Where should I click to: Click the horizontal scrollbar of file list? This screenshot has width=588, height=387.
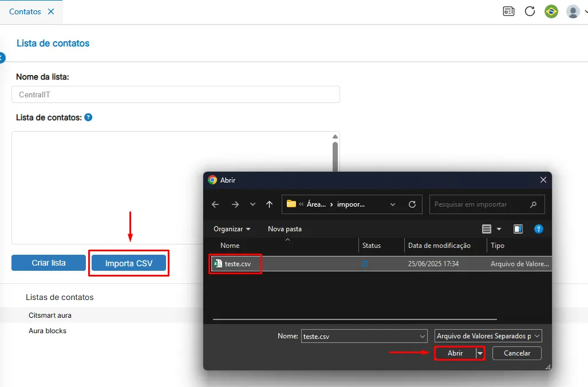click(355, 319)
